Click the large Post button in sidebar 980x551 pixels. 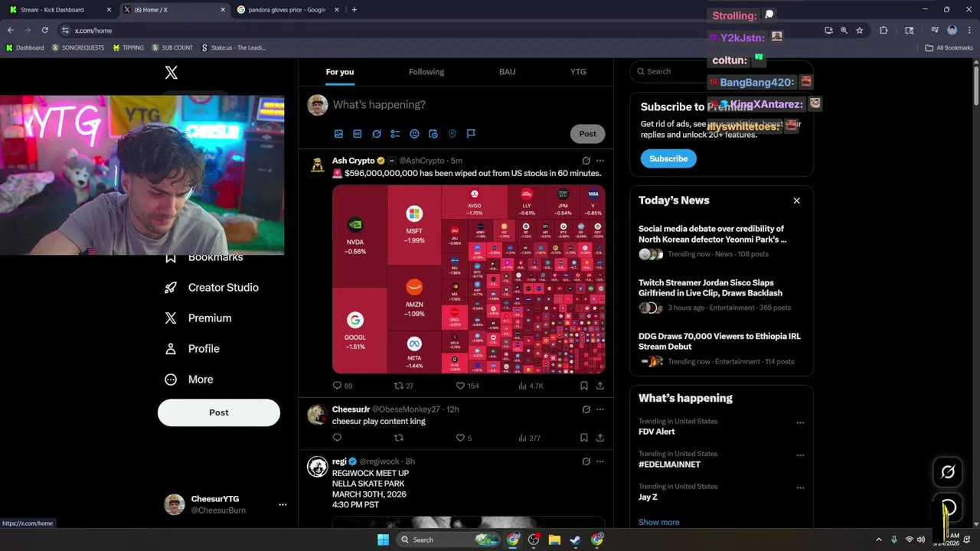pos(219,412)
